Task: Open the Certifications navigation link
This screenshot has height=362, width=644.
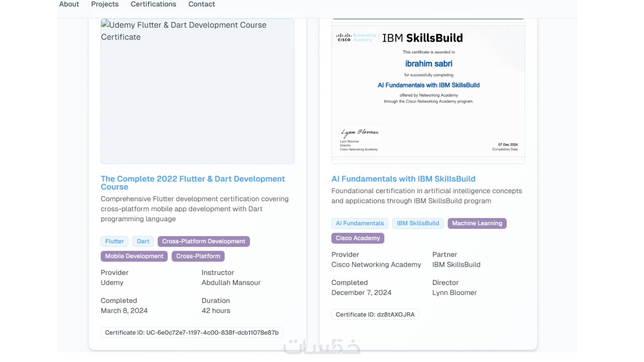Action: coord(153,4)
